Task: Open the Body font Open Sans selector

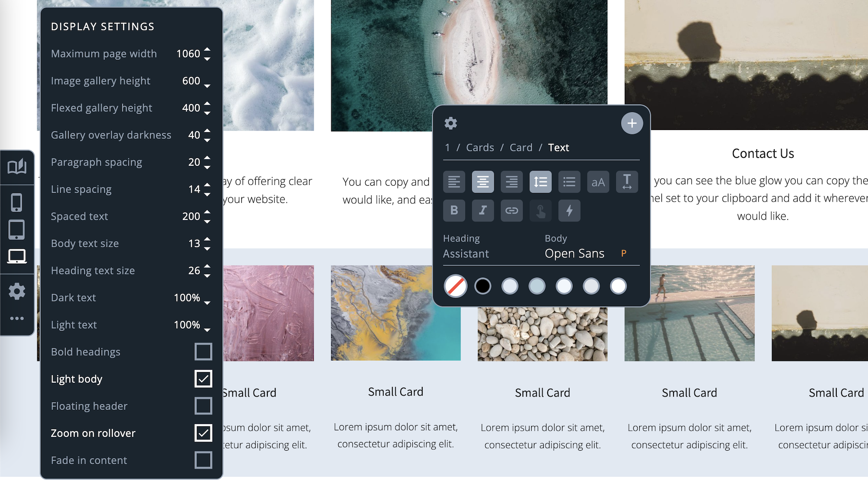Action: pyautogui.click(x=574, y=253)
